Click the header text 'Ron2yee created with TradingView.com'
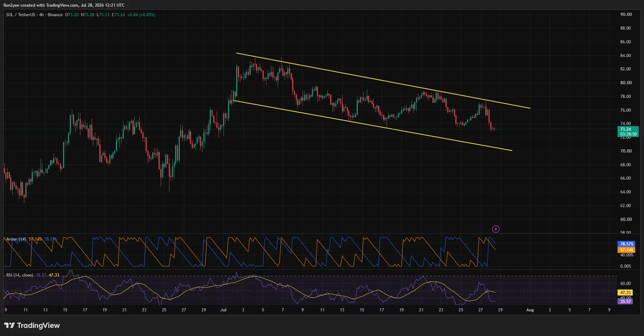Viewport: 644px width, 336px height. coord(41,5)
